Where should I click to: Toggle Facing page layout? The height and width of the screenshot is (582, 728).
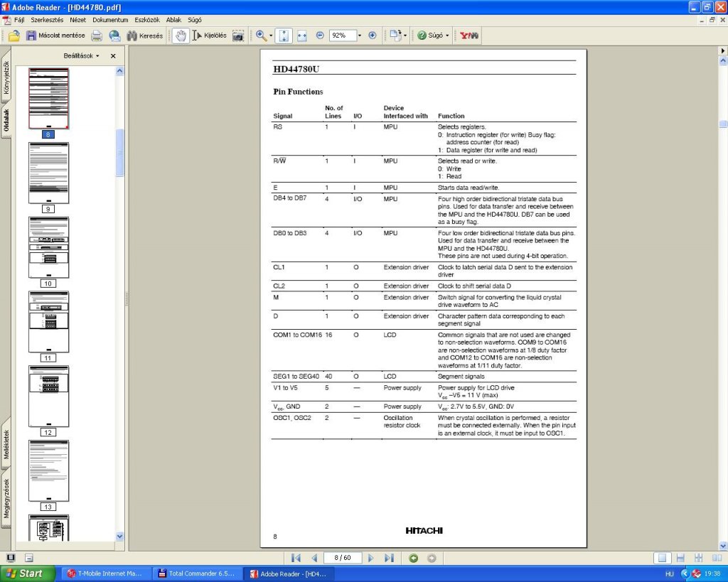tap(717, 558)
